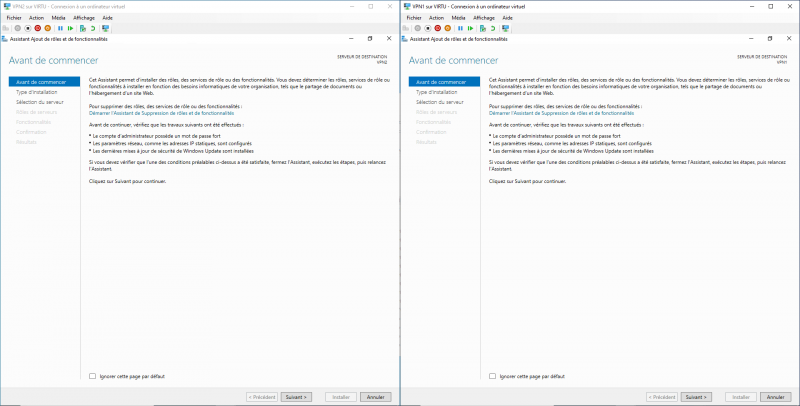Open Action menu in VPN1 window
The image size is (800, 406).
tap(436, 18)
